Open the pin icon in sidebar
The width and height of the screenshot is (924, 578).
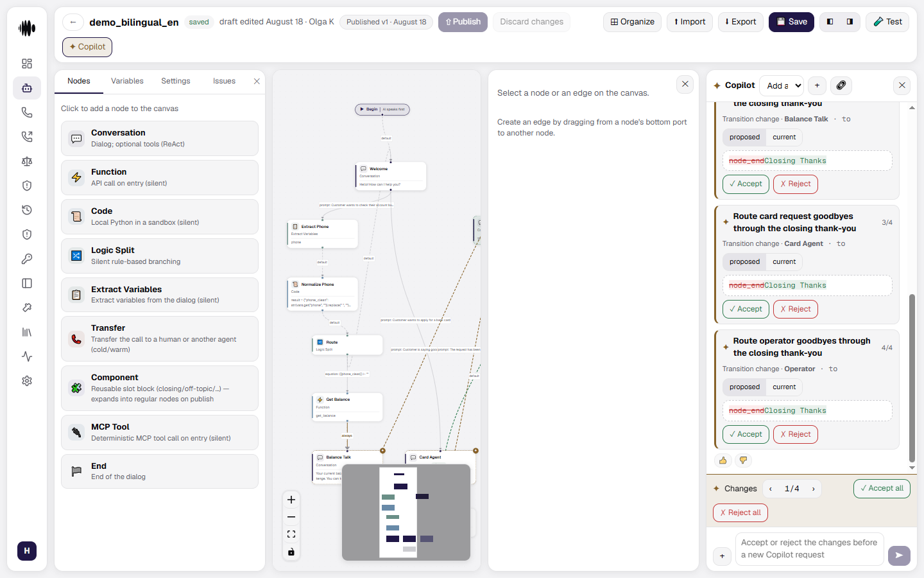tap(27, 308)
